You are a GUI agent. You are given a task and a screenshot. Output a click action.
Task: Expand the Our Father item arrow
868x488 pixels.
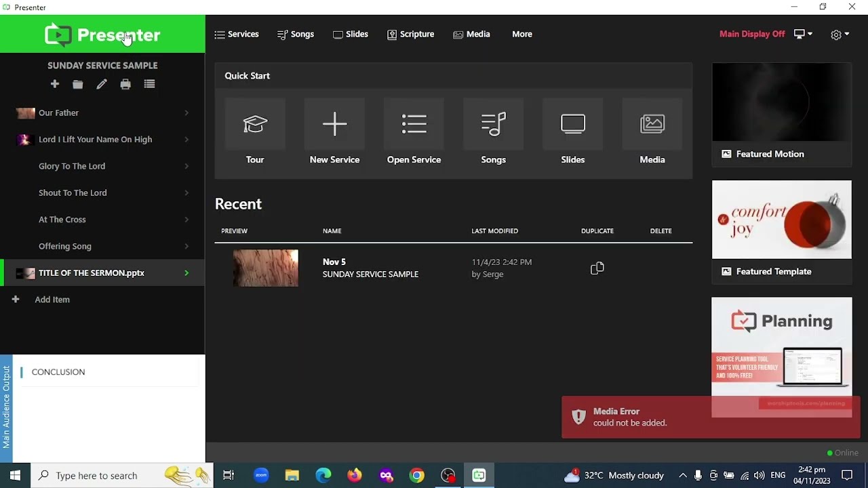pyautogui.click(x=186, y=113)
